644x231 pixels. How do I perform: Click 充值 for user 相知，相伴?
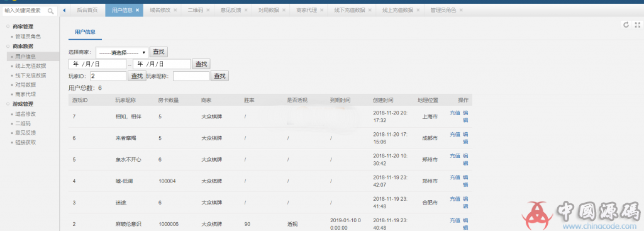(x=455, y=113)
